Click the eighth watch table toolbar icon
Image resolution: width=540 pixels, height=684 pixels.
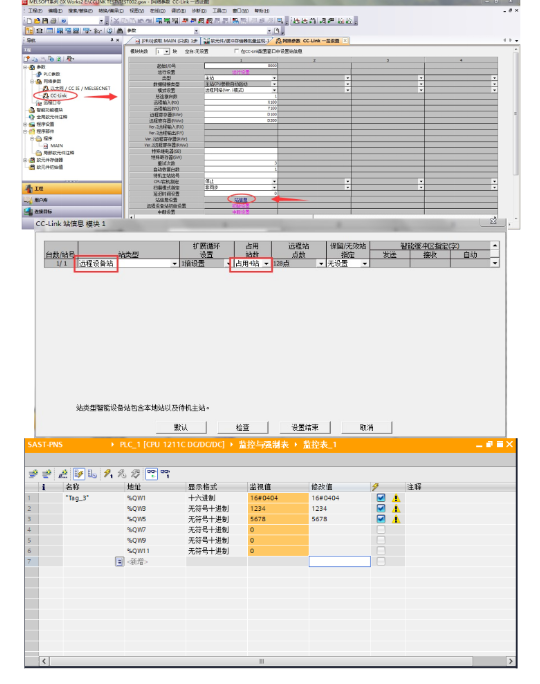[136, 474]
